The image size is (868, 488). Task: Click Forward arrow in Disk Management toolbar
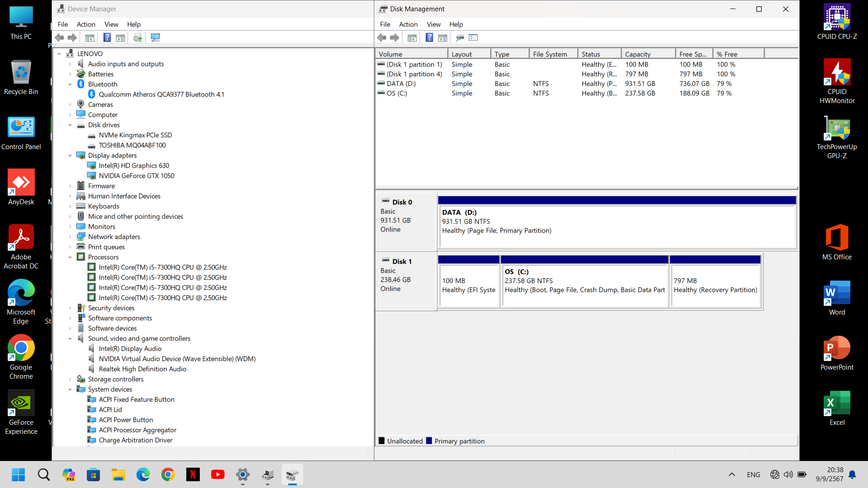pos(395,38)
